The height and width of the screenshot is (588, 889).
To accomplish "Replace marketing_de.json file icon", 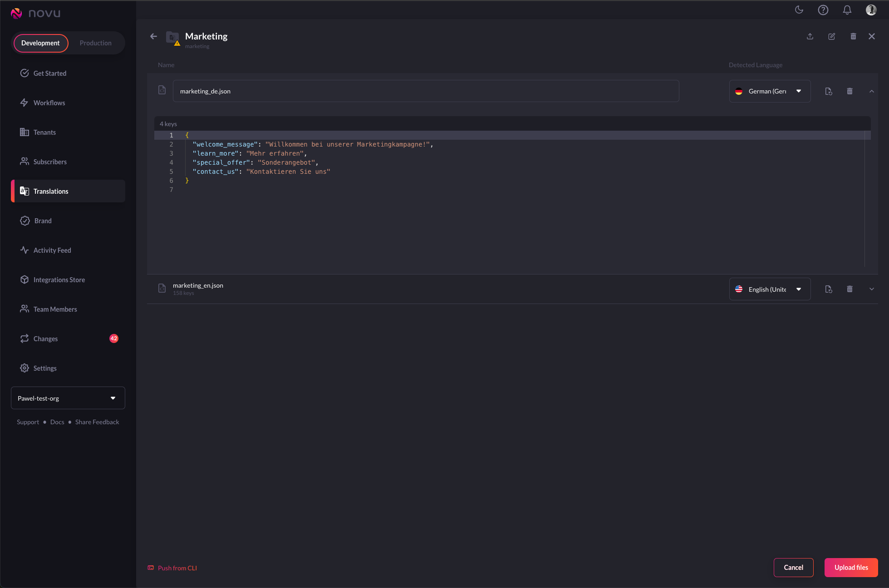I will (x=829, y=91).
